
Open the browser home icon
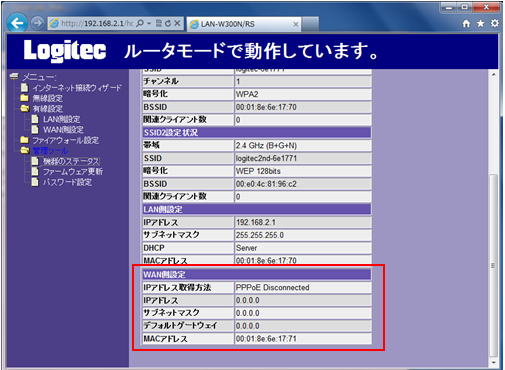point(466,23)
